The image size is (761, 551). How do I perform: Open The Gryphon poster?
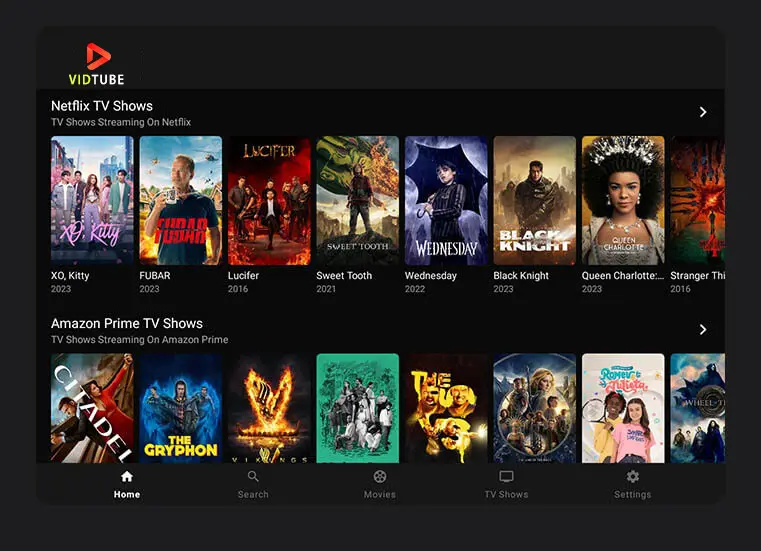click(181, 408)
